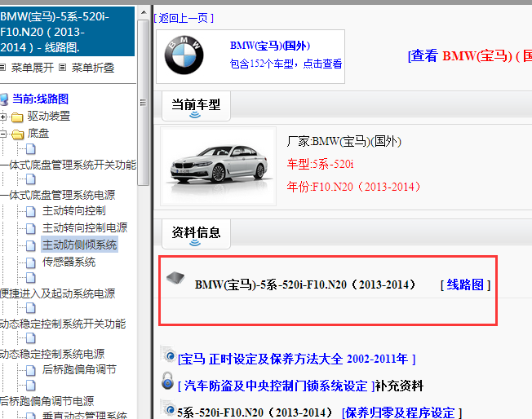532x419 pixels.
Task: Open the 底盘 folder icon
Action: [x=18, y=135]
